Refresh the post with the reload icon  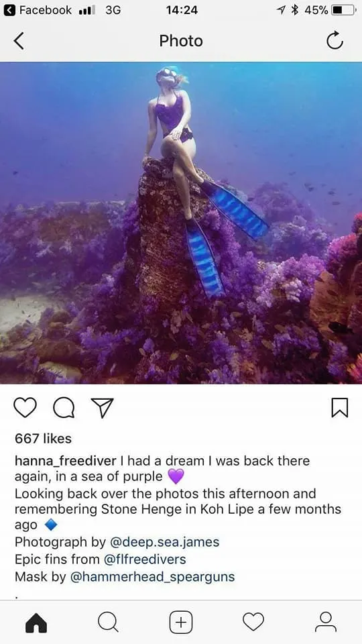tap(335, 41)
